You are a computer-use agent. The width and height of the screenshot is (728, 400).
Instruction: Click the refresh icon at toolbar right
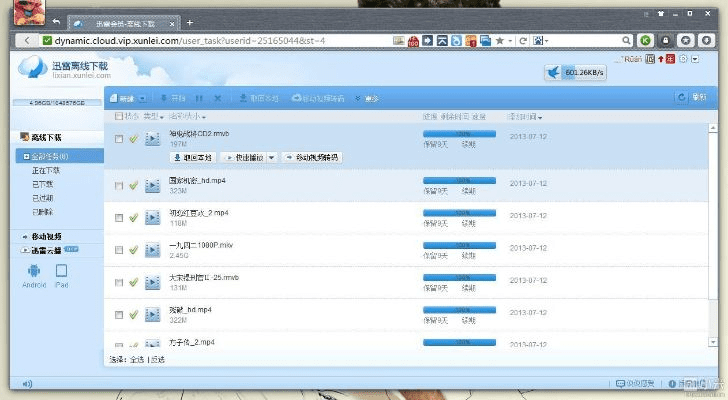point(682,98)
